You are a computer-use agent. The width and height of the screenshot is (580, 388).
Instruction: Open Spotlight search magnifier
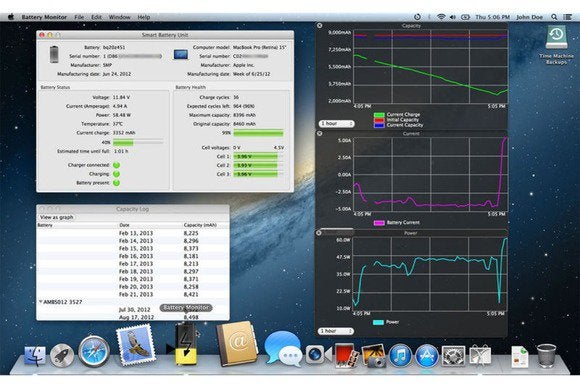(554, 17)
